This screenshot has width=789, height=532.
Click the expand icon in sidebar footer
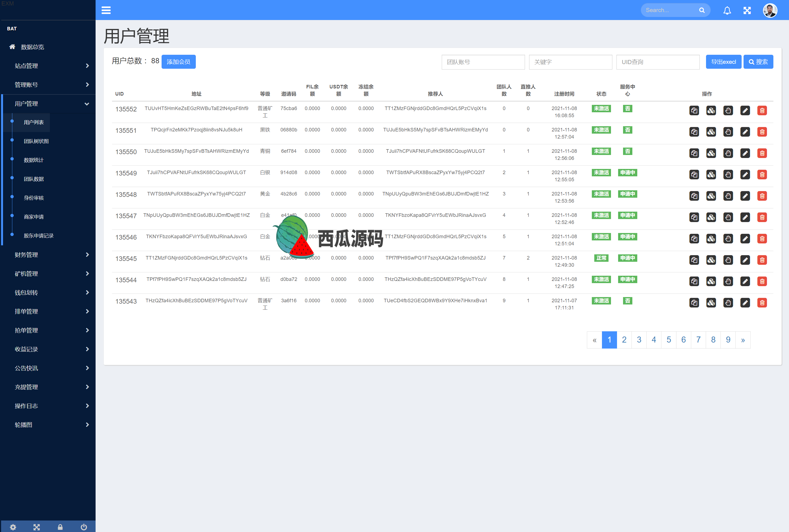tap(37, 527)
